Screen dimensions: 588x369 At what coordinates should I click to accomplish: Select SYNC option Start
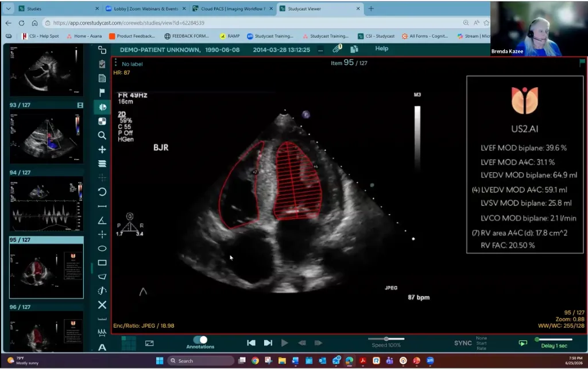481,343
